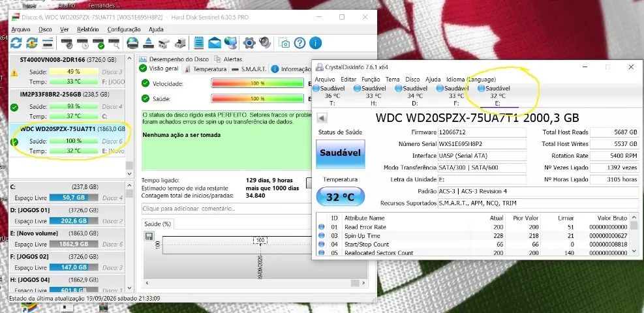The image size is (644, 313).
Task: Switch to the S.M.A.R.T. tab
Action: [x=249, y=69]
